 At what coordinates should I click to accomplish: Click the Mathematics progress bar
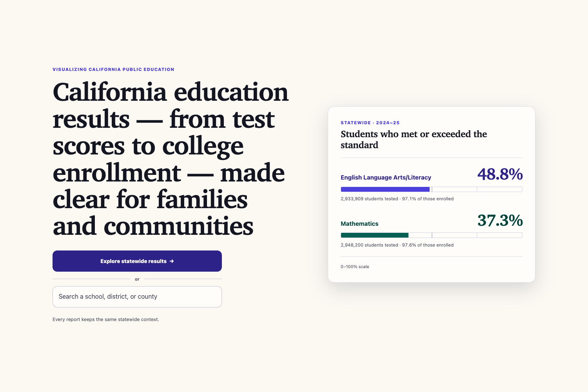pyautogui.click(x=432, y=235)
